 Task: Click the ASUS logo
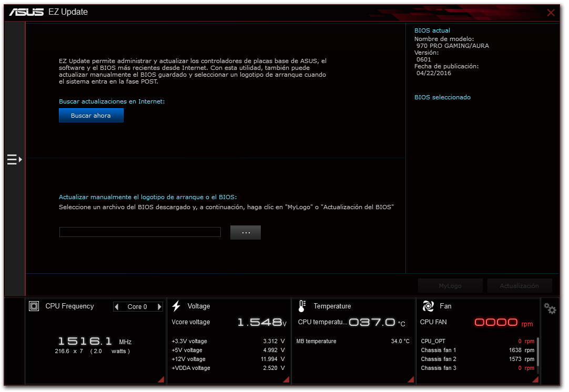26,12
